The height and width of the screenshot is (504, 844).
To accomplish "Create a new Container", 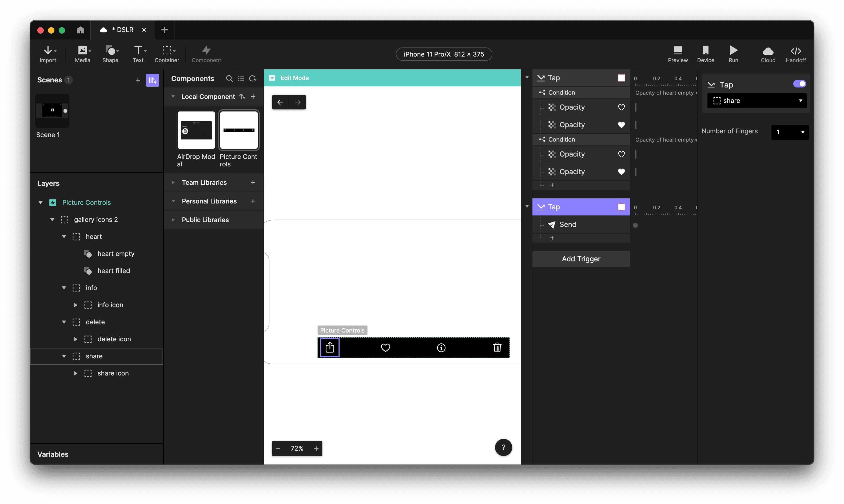I will (x=166, y=54).
